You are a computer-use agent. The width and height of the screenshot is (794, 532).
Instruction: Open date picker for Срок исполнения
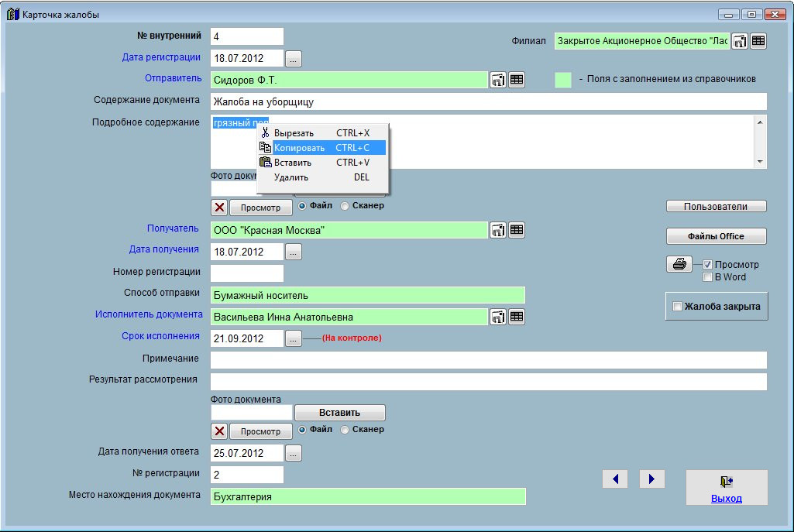coord(294,338)
